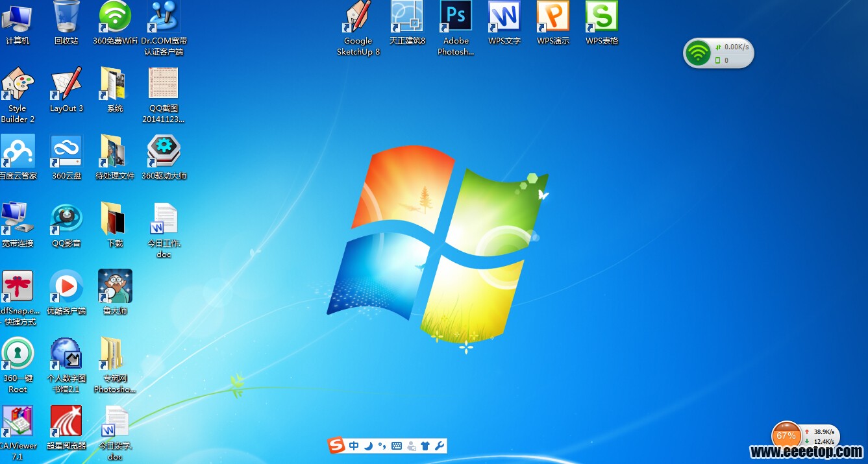This screenshot has width=868, height=464.
Task: Click the 0.00K/s WiFi speed readout
Action: tap(736, 47)
